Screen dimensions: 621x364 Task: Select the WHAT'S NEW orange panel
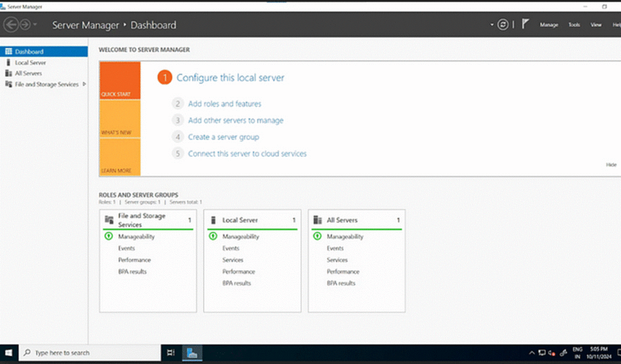click(x=119, y=119)
